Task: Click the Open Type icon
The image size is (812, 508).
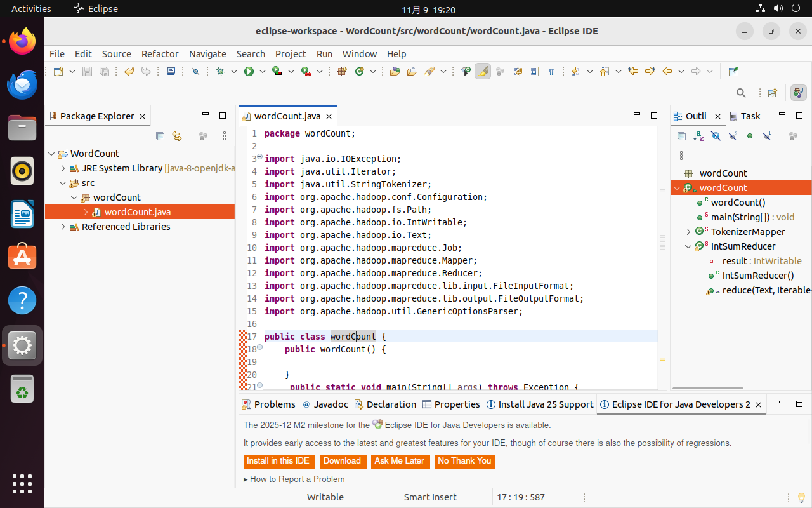Action: tap(395, 72)
